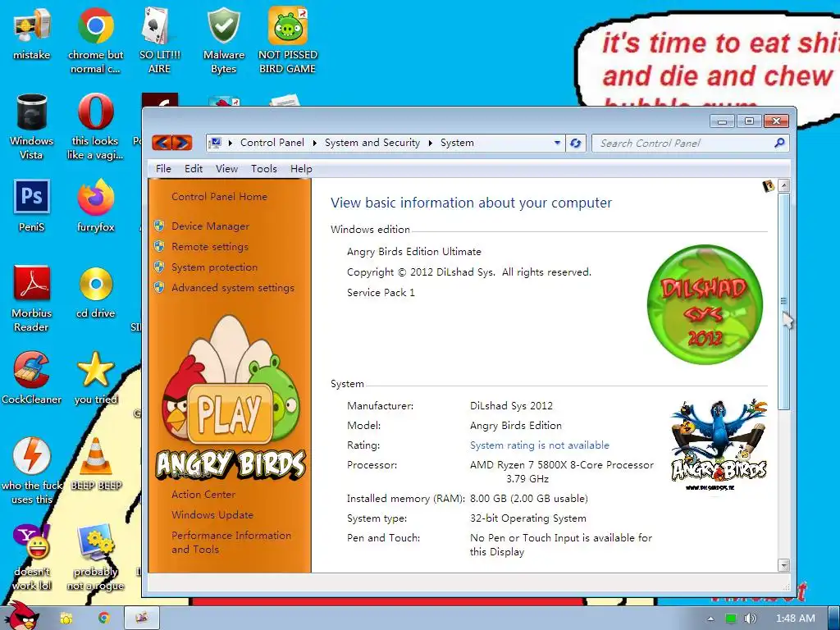Open Windows Update link
The width and height of the screenshot is (840, 630).
tap(212, 515)
